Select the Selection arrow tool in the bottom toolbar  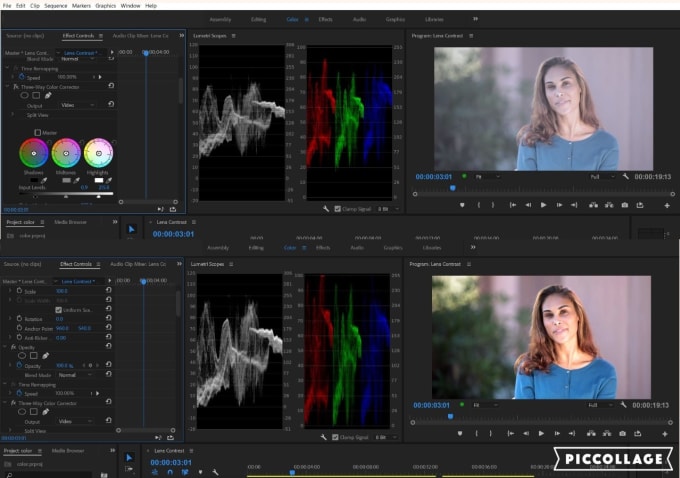(129, 458)
